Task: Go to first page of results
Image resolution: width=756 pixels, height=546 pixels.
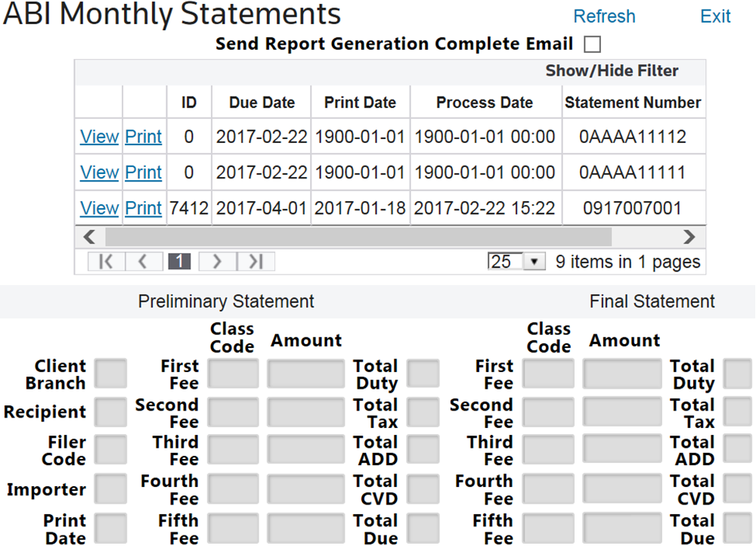Action: tap(106, 262)
